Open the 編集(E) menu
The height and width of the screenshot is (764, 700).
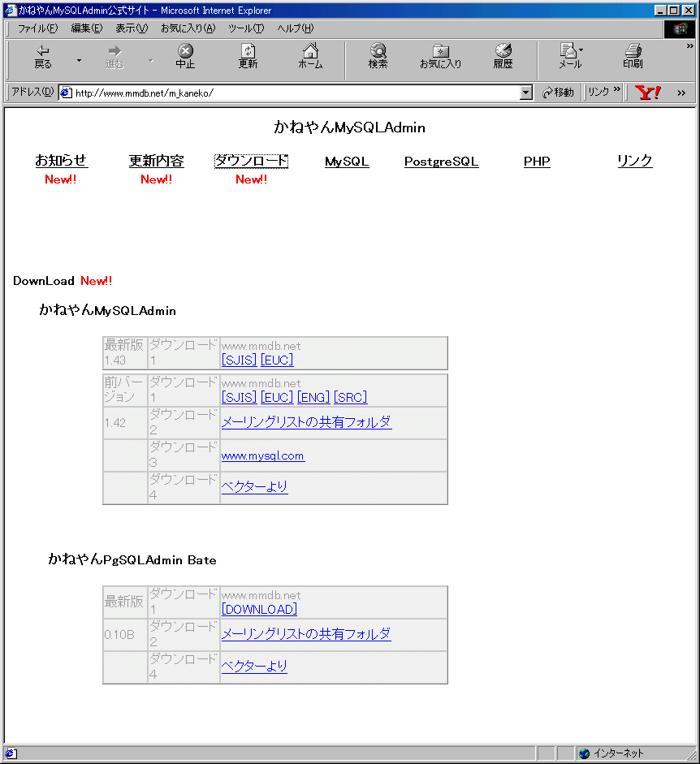pos(87,28)
